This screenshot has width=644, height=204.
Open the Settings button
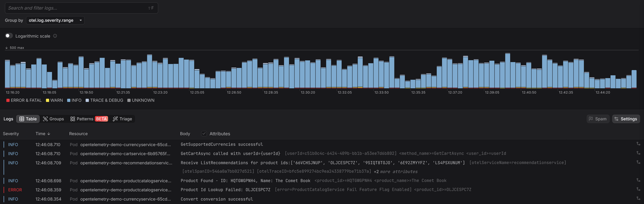626,119
